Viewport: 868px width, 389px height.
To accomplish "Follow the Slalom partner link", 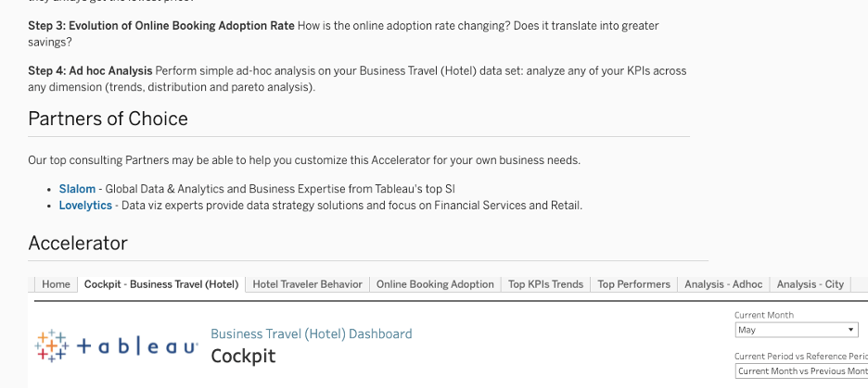I will click(77, 189).
